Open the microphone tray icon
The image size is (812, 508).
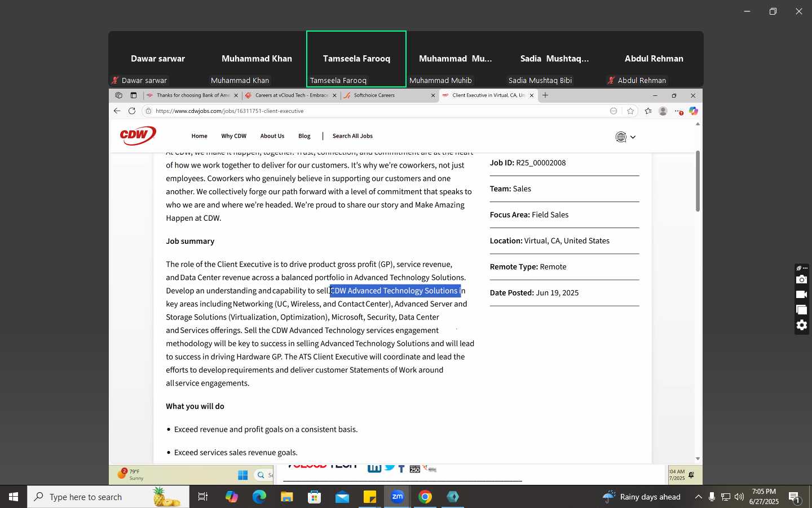(x=712, y=497)
